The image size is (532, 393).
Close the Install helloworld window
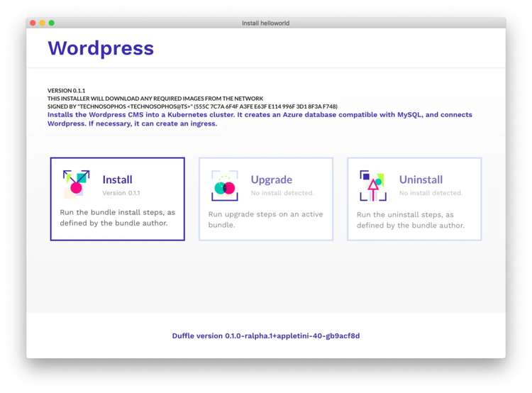coord(33,23)
